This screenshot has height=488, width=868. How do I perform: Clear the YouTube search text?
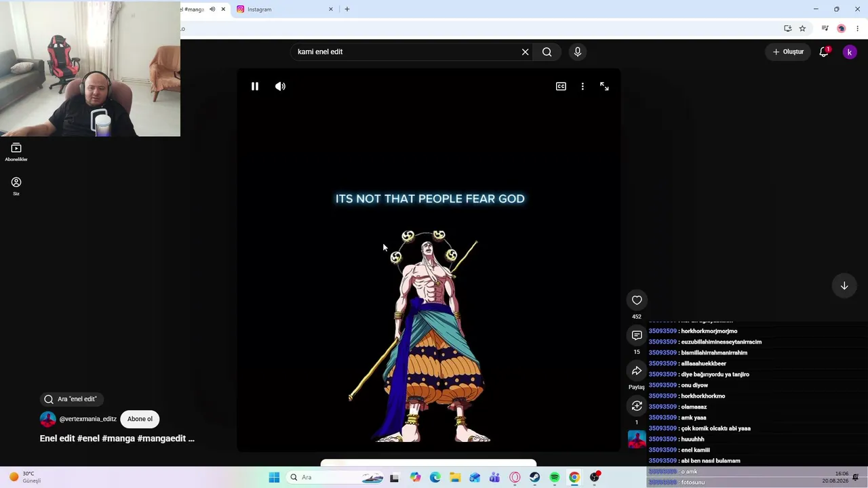pyautogui.click(x=525, y=52)
